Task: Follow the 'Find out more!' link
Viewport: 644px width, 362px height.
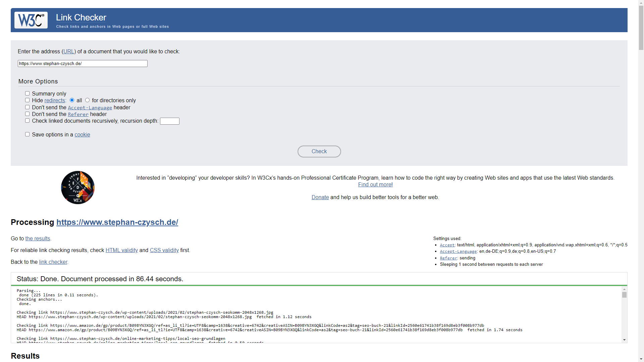Action: (375, 185)
